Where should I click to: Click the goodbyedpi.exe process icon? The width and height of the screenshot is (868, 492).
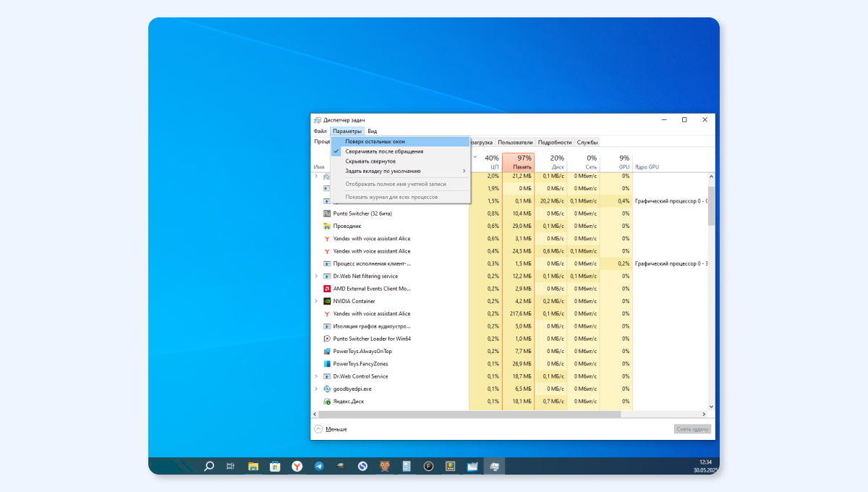[327, 389]
